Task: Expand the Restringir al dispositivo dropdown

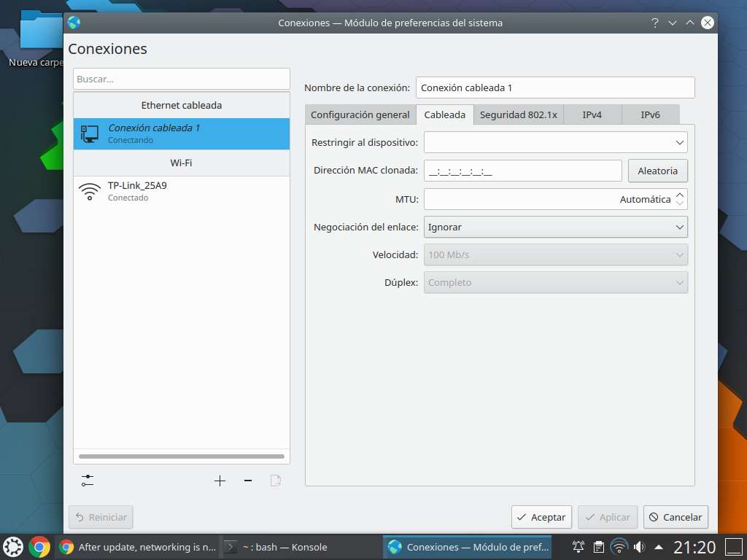Action: pos(555,142)
